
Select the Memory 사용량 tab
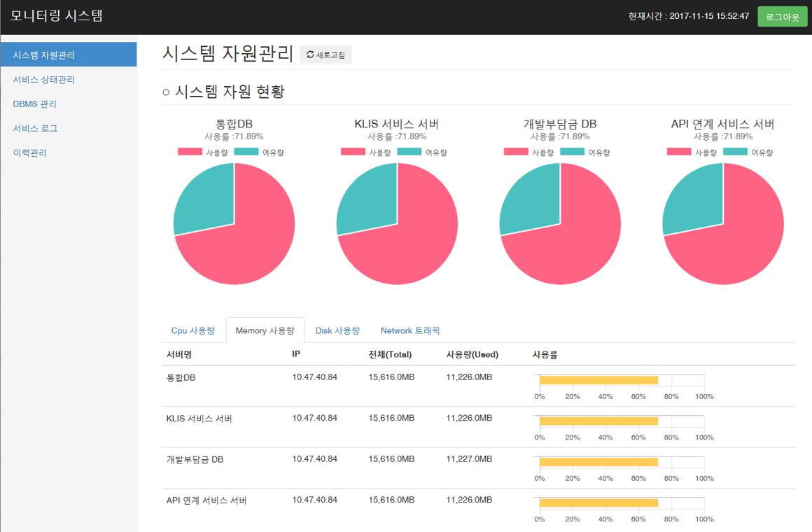[265, 330]
